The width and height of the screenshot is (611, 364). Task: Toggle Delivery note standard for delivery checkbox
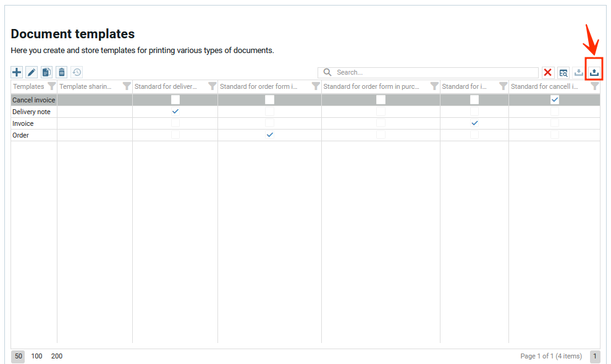point(175,112)
